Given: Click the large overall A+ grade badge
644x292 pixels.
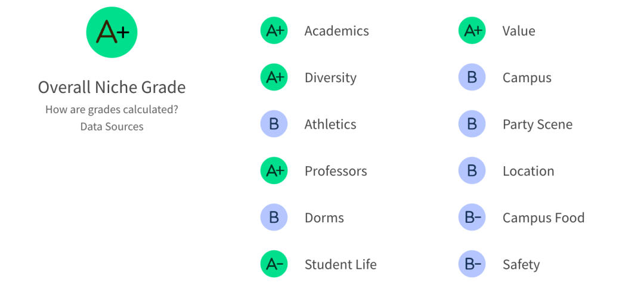Looking at the screenshot, I should pyautogui.click(x=112, y=32).
